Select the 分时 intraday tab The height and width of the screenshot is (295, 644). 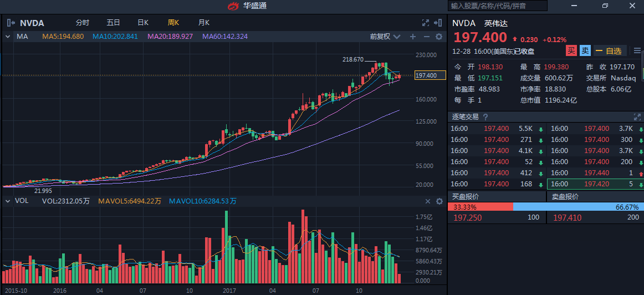click(82, 23)
